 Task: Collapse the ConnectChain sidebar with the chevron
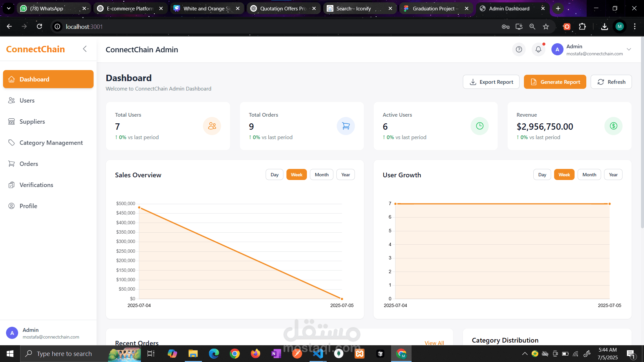pos(85,49)
